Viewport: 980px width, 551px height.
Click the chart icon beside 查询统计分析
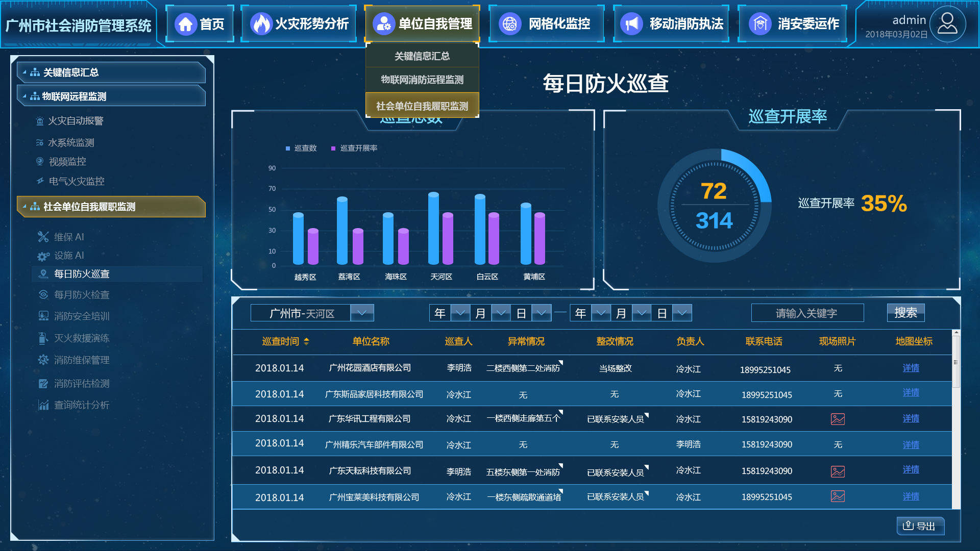[x=43, y=405]
